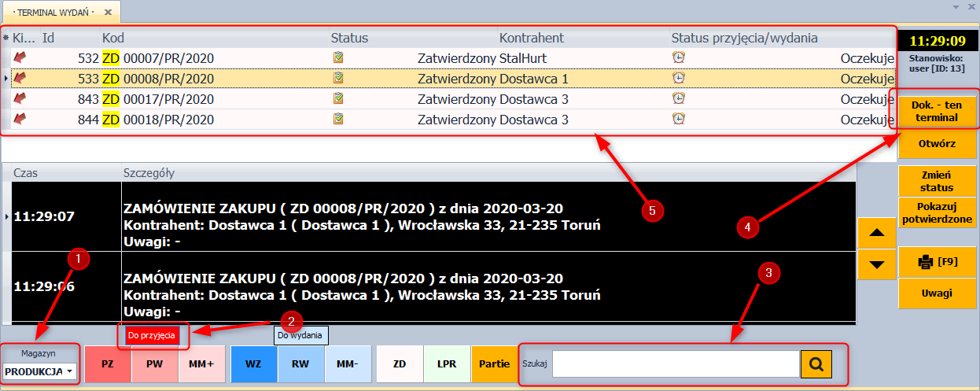This screenshot has height=391, width=980.
Task: Click the Zmień status button
Action: coord(936,181)
